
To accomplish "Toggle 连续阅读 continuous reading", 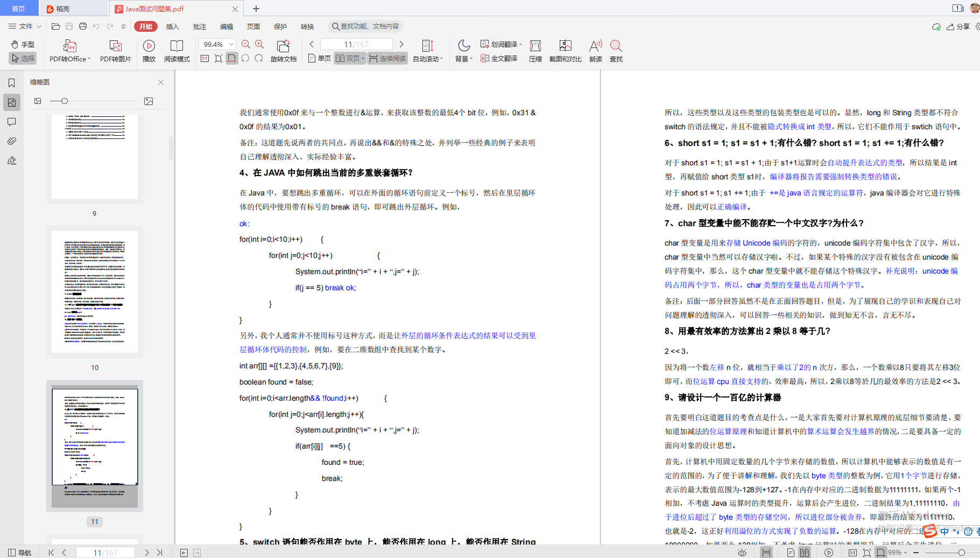I will click(x=387, y=58).
